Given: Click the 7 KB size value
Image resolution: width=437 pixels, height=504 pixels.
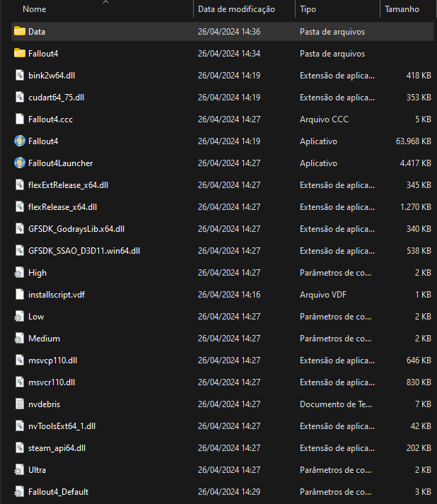Looking at the screenshot, I should [x=423, y=404].
